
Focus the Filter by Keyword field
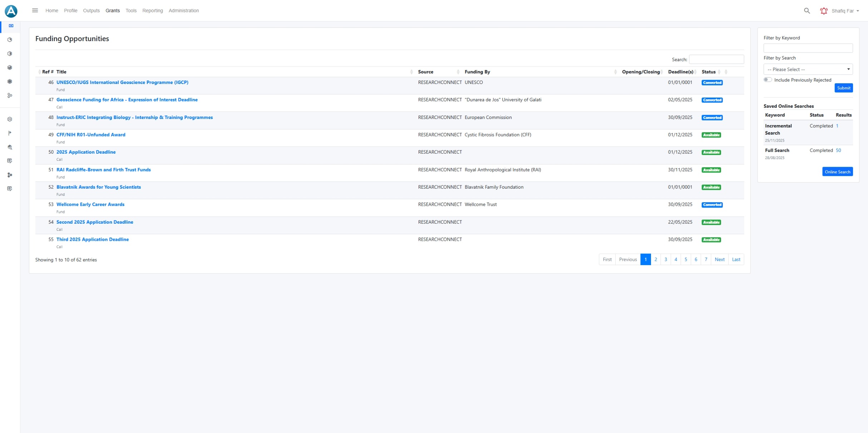(808, 48)
